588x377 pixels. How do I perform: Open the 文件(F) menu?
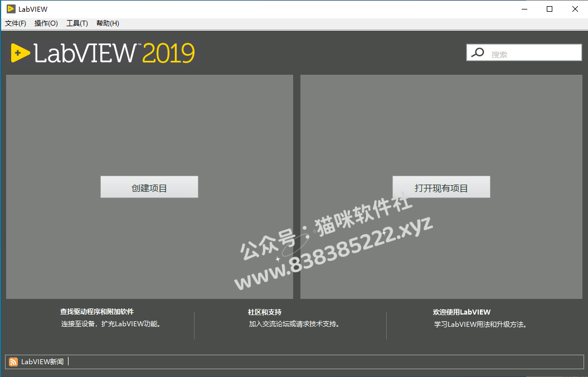pyautogui.click(x=16, y=23)
